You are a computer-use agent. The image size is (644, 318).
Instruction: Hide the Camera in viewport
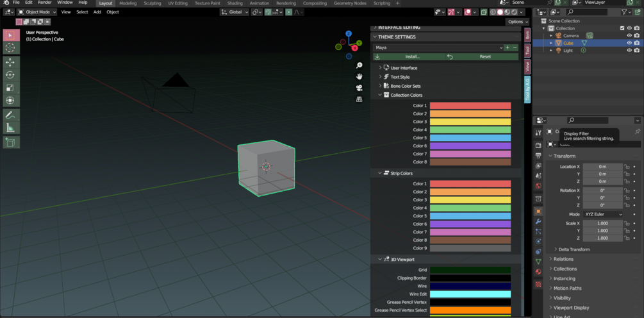click(x=629, y=36)
